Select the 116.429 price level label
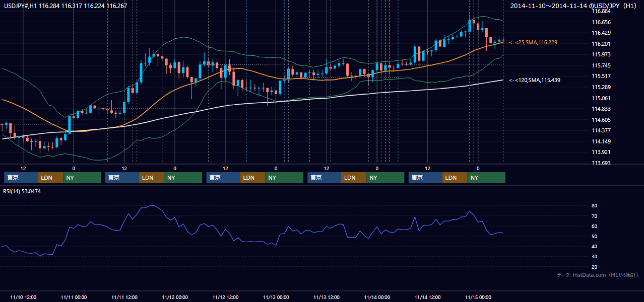The image size is (644, 302). click(x=601, y=33)
